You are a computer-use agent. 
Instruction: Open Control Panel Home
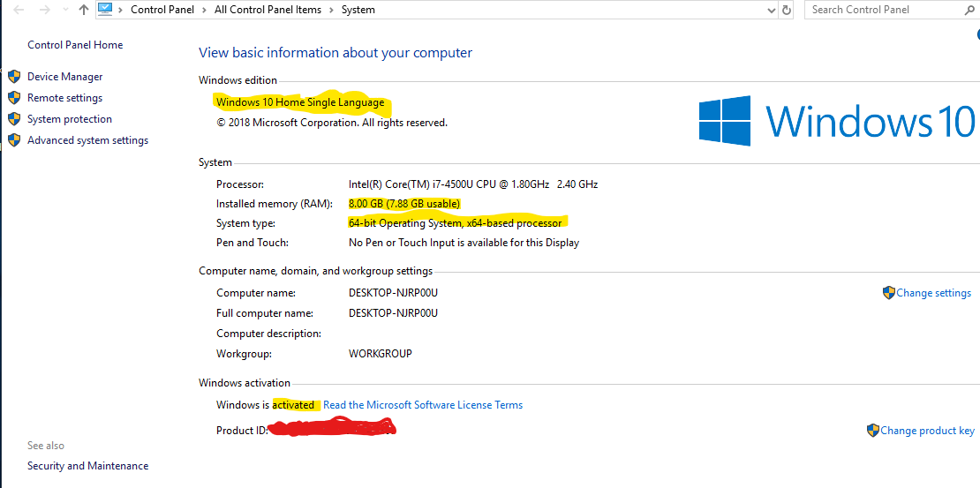pos(75,45)
